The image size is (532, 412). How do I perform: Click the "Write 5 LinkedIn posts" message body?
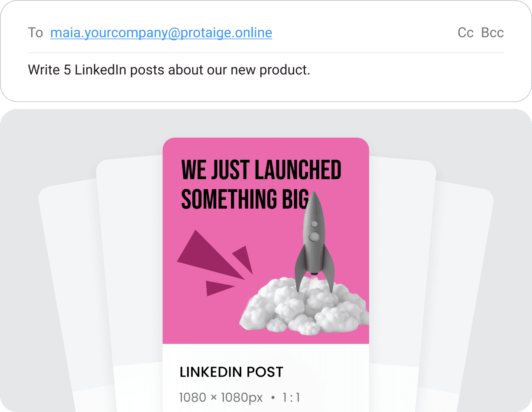point(169,70)
